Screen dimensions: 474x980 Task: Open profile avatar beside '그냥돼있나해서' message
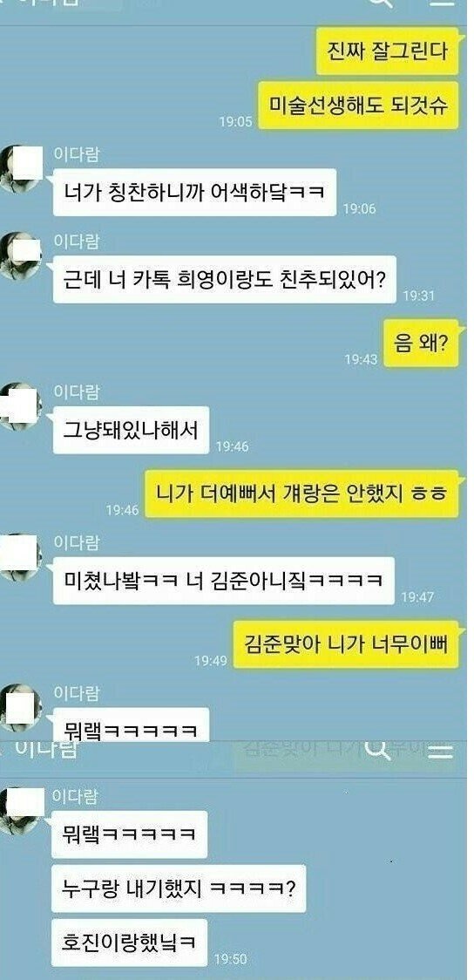point(21,406)
